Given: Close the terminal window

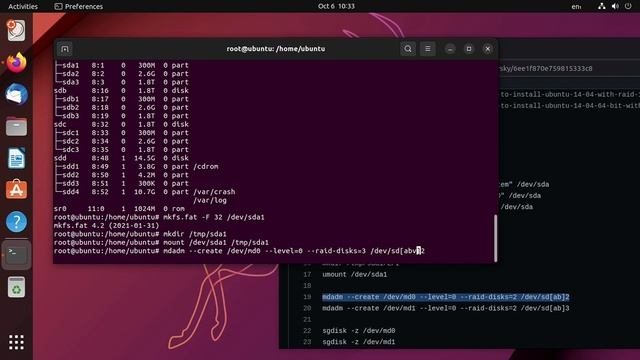Looking at the screenshot, I should [x=487, y=49].
